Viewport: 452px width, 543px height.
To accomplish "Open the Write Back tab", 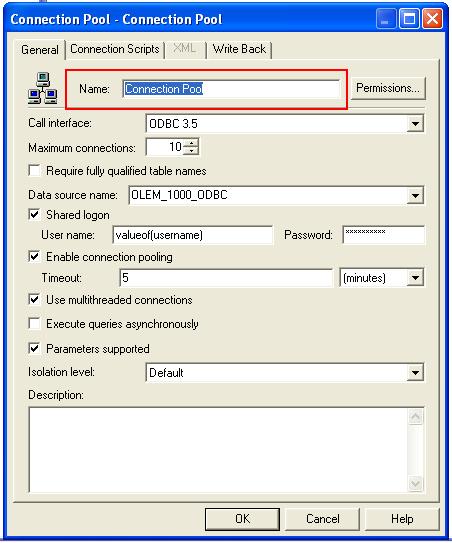I will tap(239, 49).
